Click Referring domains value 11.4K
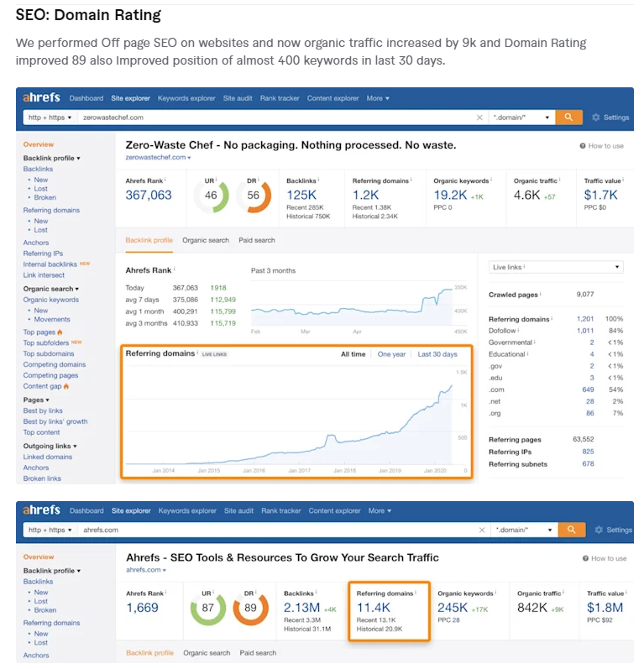644x669 pixels. (374, 608)
